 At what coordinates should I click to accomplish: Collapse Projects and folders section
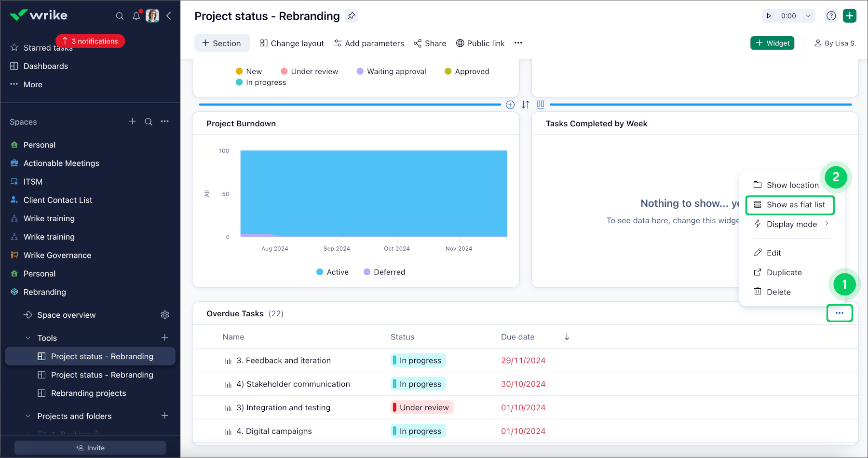pos(27,416)
